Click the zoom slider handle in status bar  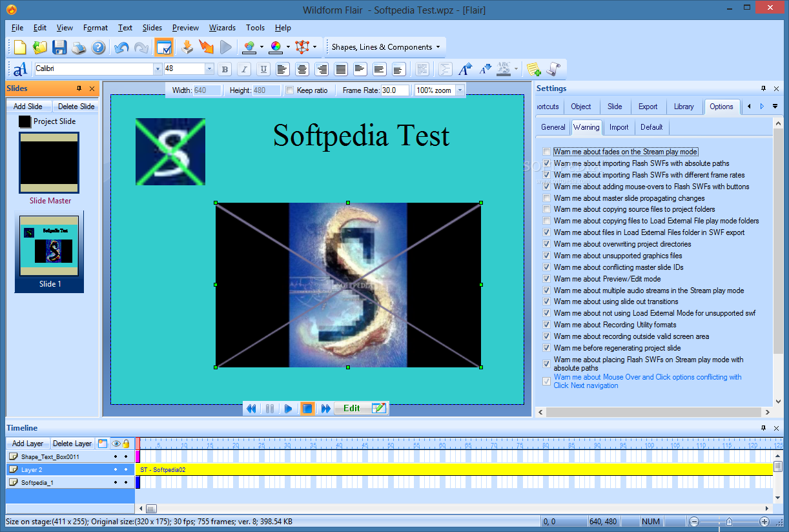pos(729,521)
